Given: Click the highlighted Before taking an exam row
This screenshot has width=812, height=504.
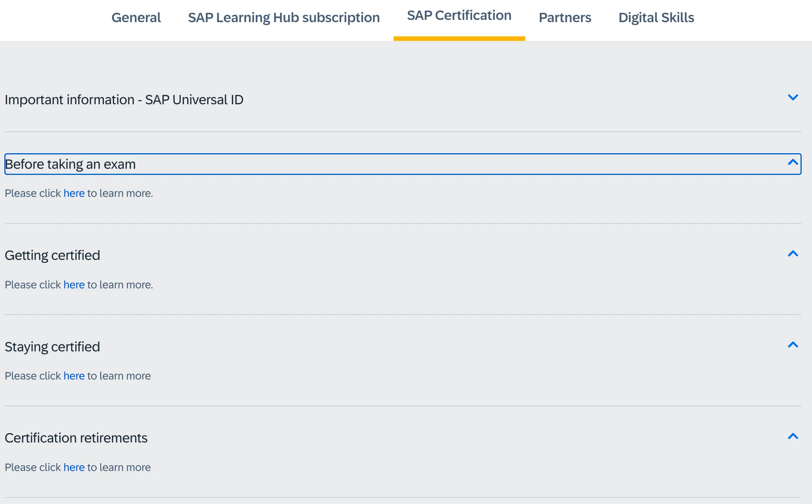Looking at the screenshot, I should point(403,164).
